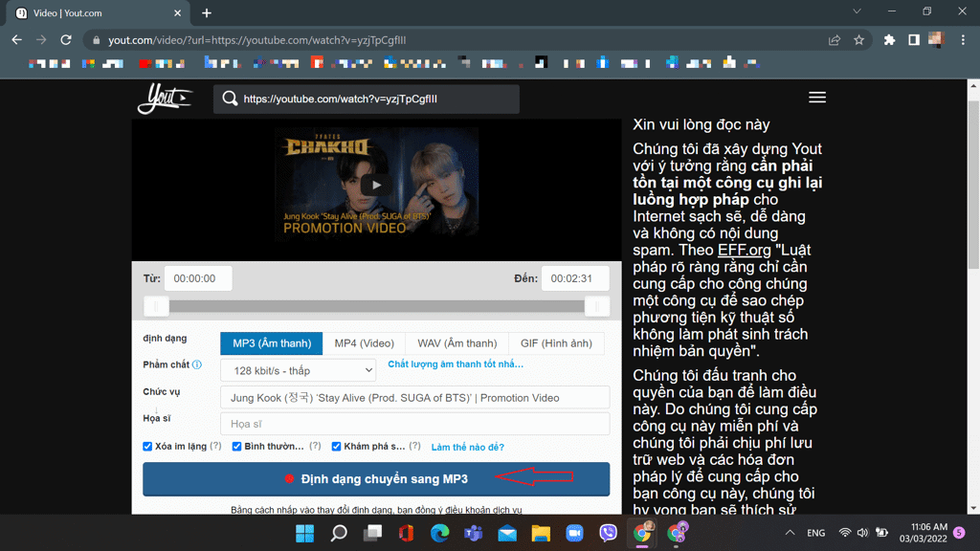
Task: Click the Định dạng chuyển sang MP3 button
Action: click(376, 479)
